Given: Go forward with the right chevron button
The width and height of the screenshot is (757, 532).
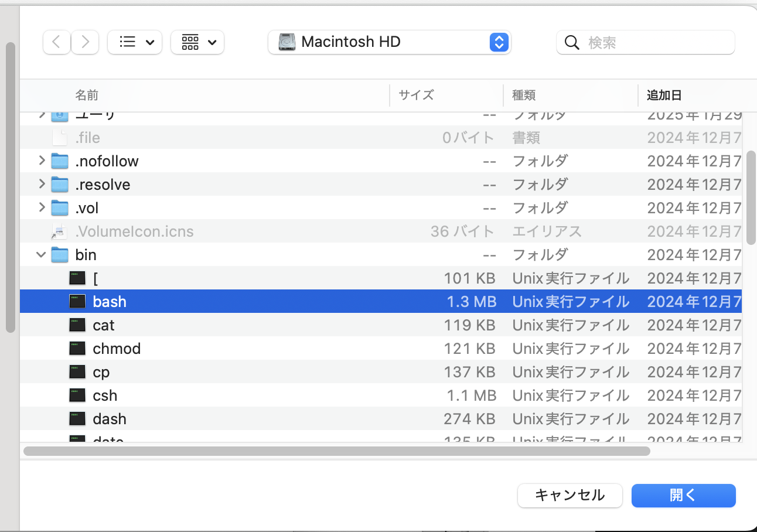Looking at the screenshot, I should [x=85, y=42].
